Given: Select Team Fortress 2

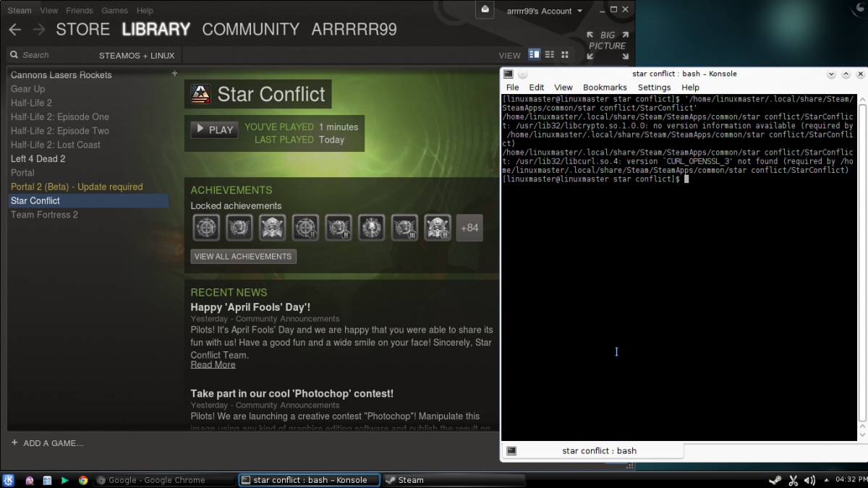Looking at the screenshot, I should point(44,215).
